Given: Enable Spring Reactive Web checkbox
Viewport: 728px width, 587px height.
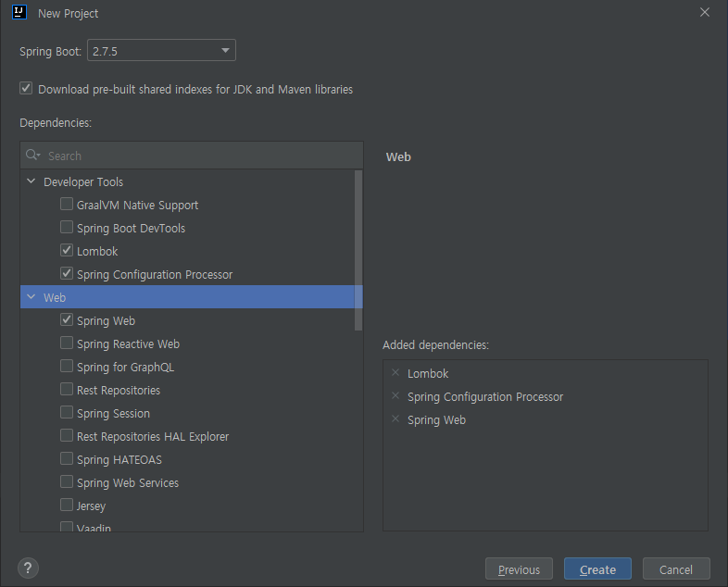Looking at the screenshot, I should tap(67, 343).
